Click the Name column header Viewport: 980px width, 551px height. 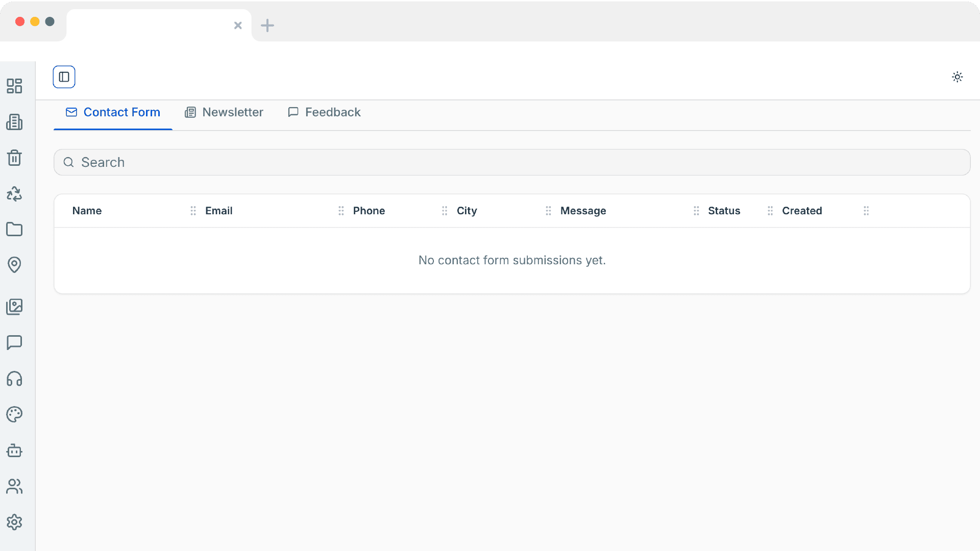pos(87,211)
